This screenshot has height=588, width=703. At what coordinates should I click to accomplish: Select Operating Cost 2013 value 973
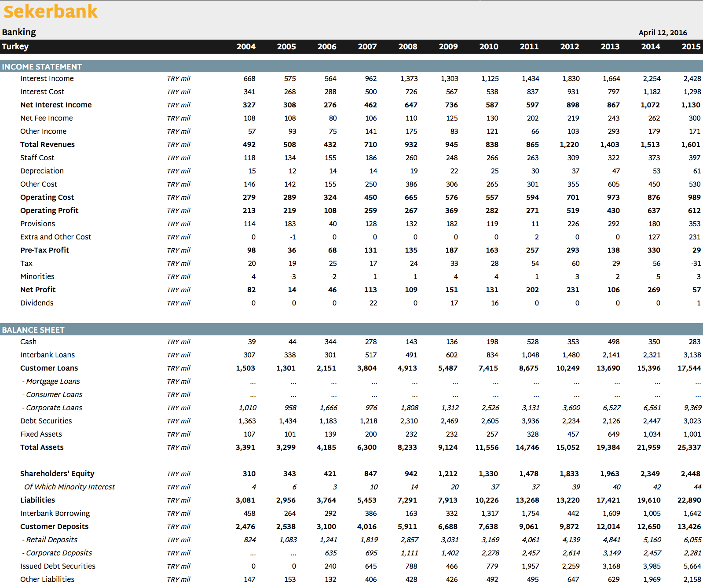click(613, 197)
